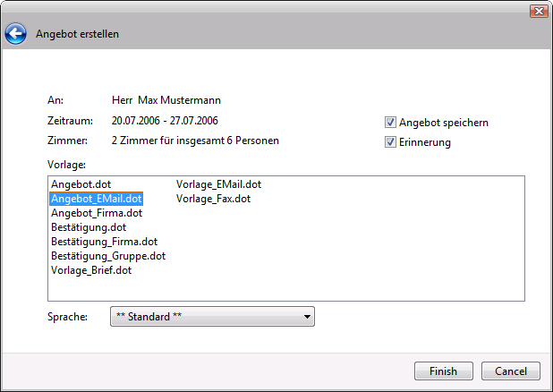This screenshot has width=553, height=392.
Task: Click empty area of Vorlage list box
Action: click(388, 247)
